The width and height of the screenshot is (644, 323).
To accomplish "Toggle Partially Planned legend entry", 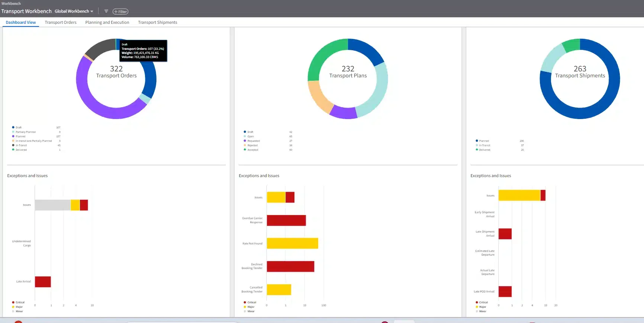I will point(24,132).
